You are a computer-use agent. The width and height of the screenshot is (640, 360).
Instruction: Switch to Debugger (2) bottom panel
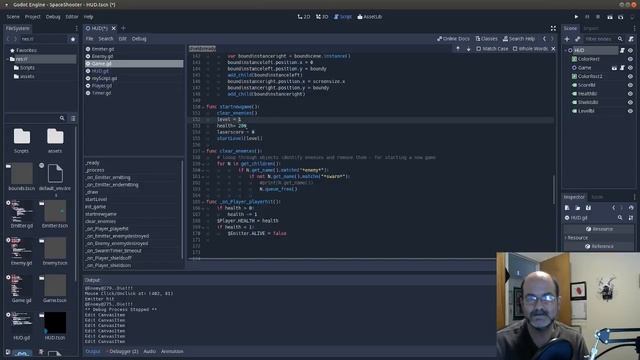click(123, 351)
